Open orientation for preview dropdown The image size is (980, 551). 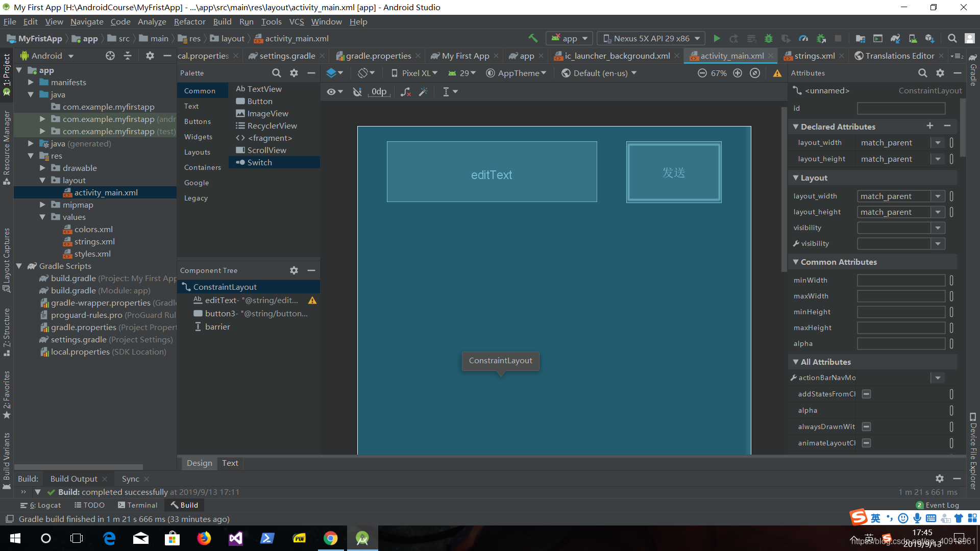coord(366,73)
